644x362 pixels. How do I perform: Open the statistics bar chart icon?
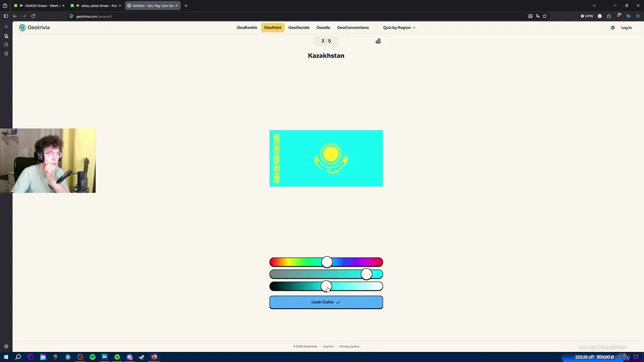point(378,41)
